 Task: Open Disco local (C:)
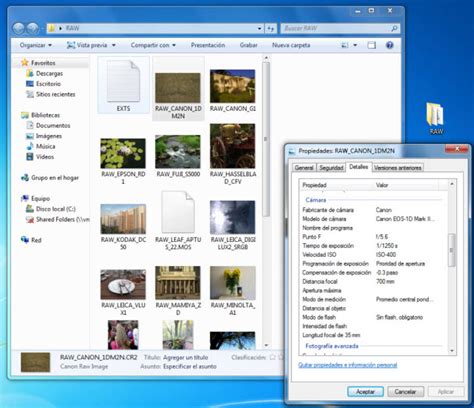click(55, 209)
